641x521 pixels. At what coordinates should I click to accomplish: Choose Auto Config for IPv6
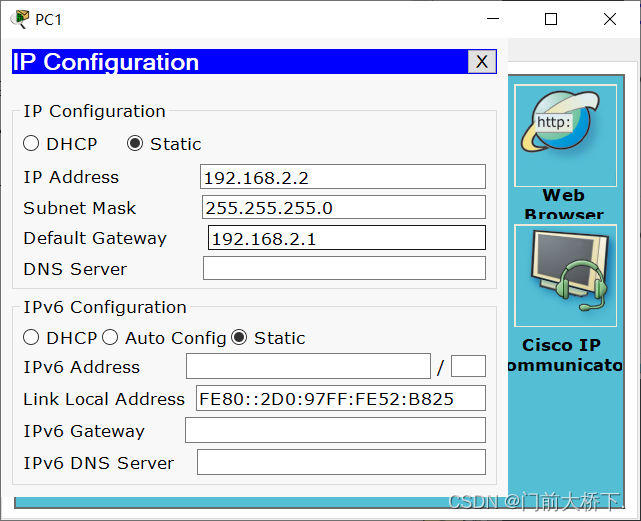pyautogui.click(x=110, y=338)
